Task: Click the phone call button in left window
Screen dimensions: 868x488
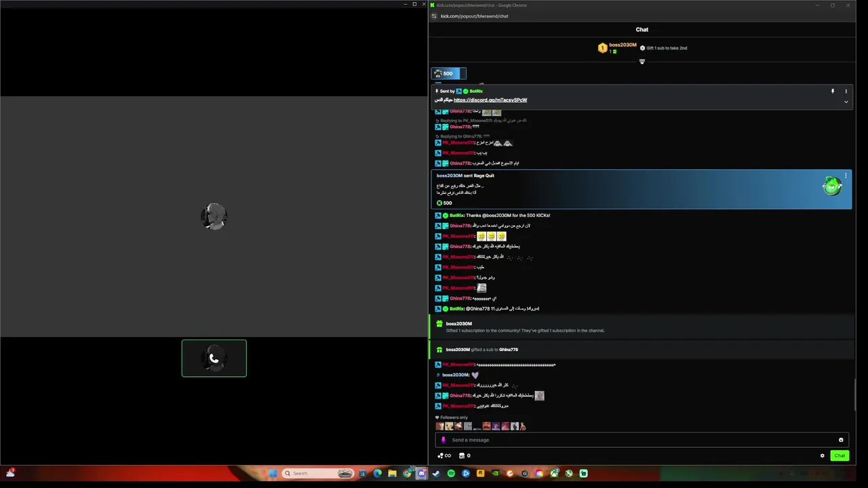Action: [214, 359]
